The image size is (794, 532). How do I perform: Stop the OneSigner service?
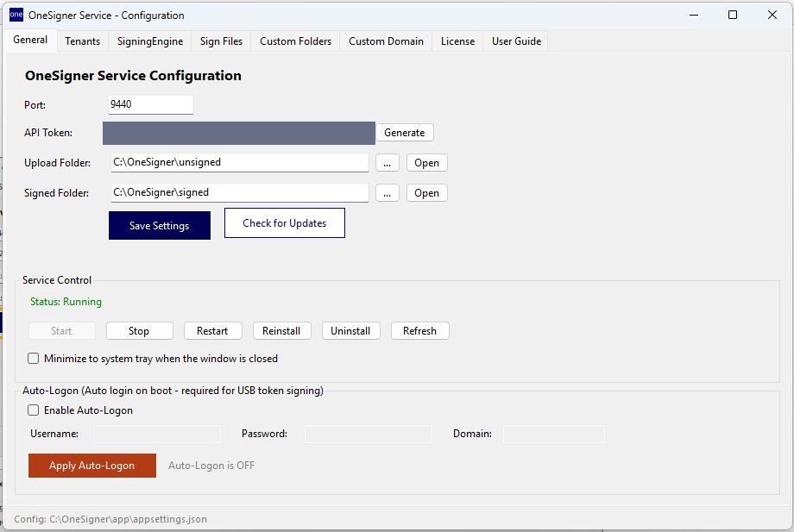point(139,331)
